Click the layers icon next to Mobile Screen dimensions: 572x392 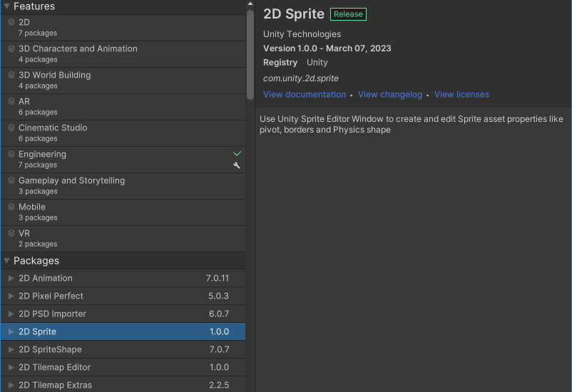[11, 207]
